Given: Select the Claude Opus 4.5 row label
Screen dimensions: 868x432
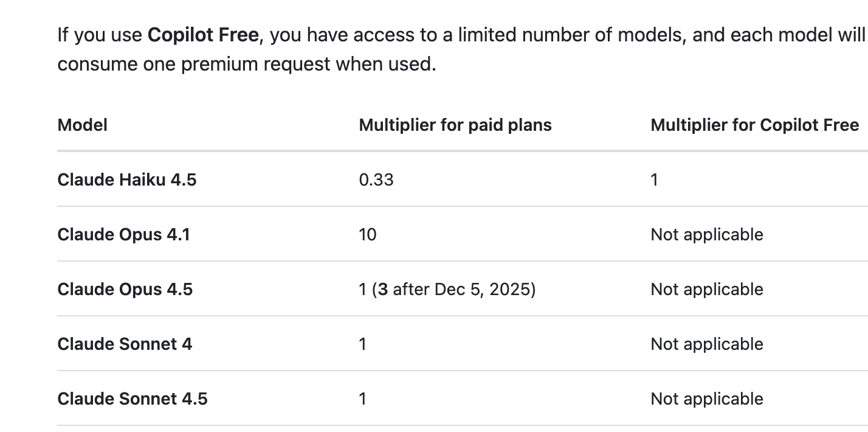Looking at the screenshot, I should (125, 290).
